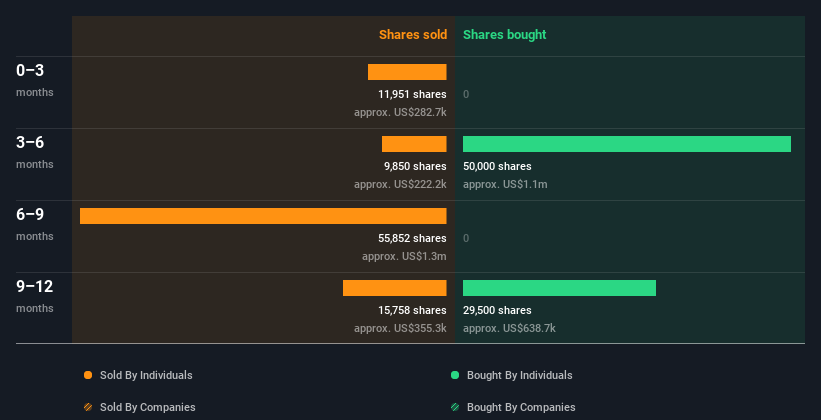The image size is (821, 420).
Task: Click the approx. US$638.7k value
Action: [509, 328]
